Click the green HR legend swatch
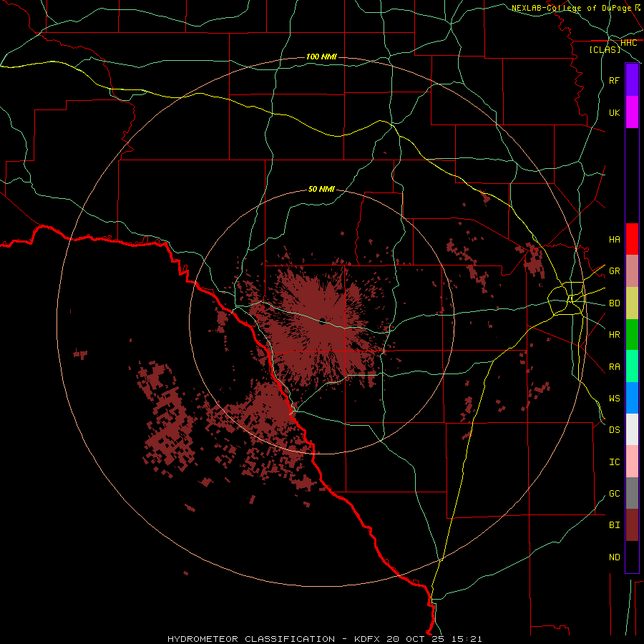Viewport: 644px width, 644px height. point(632,335)
